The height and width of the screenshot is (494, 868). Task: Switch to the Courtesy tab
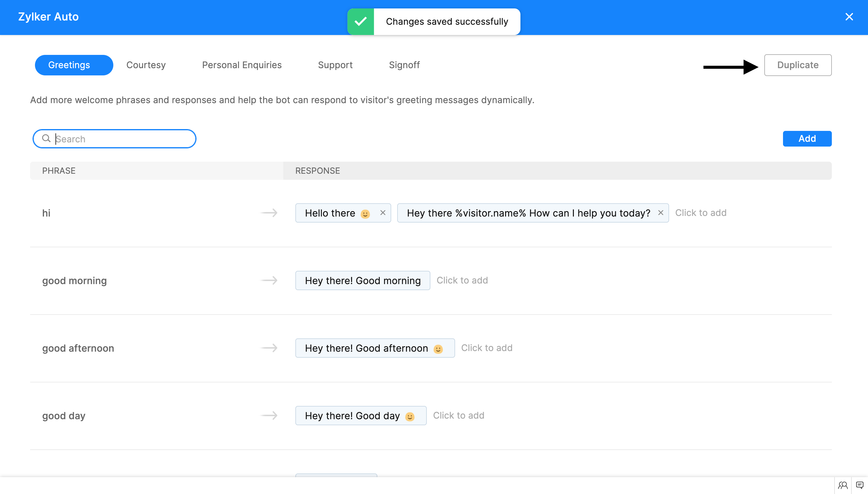(x=146, y=65)
